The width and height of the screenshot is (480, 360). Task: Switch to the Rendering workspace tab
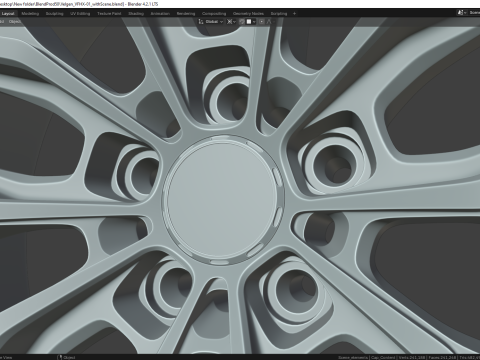point(186,14)
